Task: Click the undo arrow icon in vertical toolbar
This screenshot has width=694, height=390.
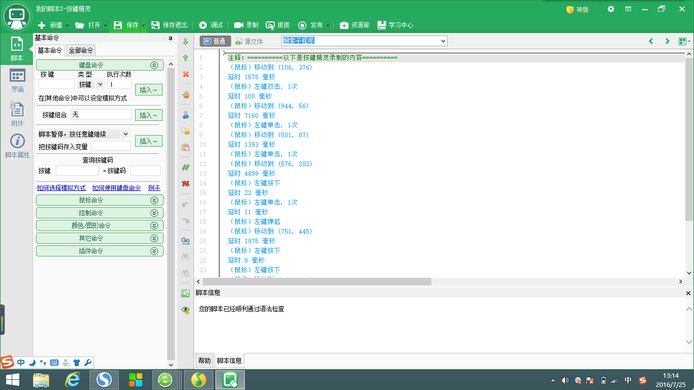Action: click(x=185, y=204)
